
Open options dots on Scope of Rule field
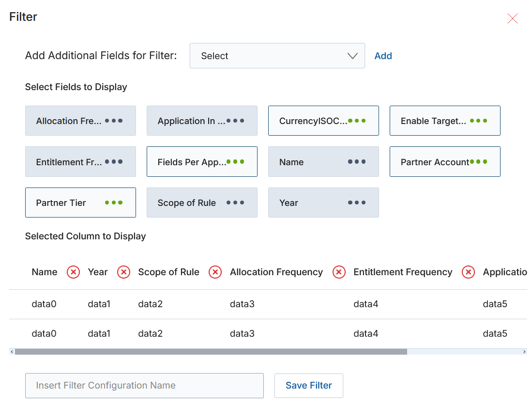point(235,203)
